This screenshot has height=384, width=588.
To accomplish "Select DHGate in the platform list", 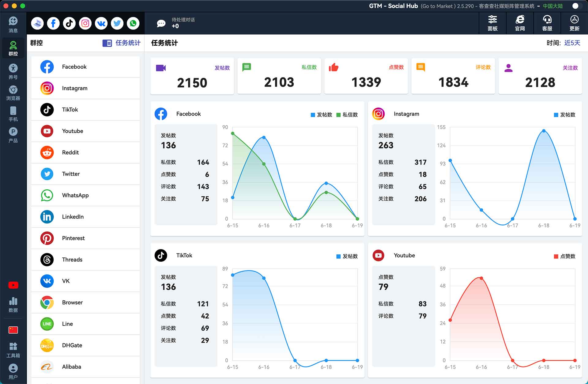I will [85, 346].
